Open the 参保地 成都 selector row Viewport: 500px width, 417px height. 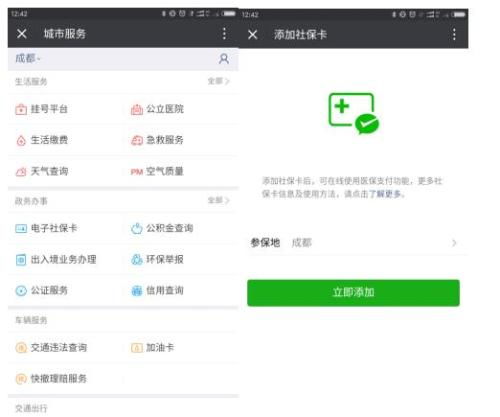pyautogui.click(x=354, y=243)
